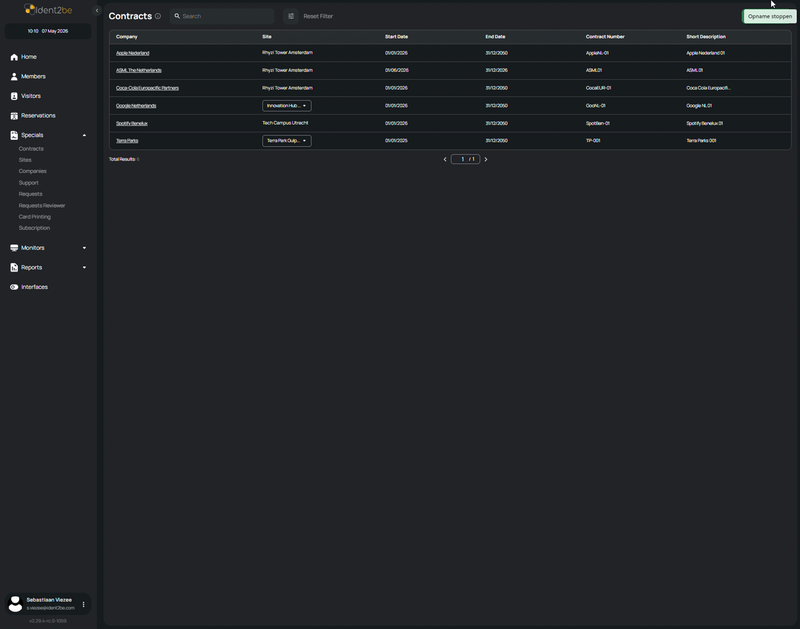
Task: Sort by Site column header
Action: pyautogui.click(x=267, y=37)
